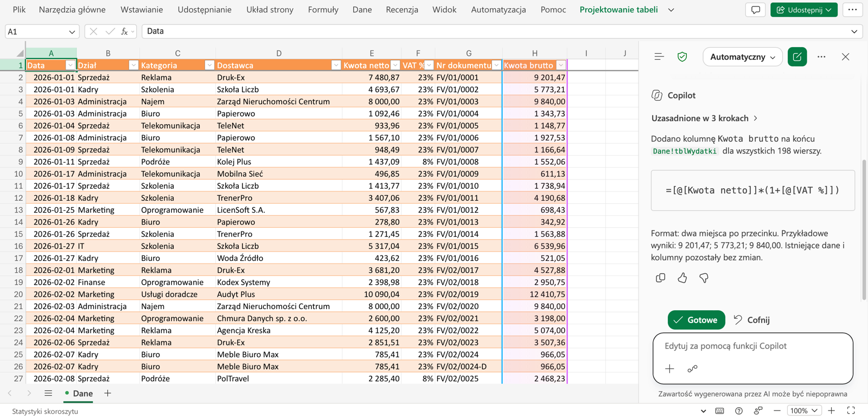Open the Formuły ribbon tab

click(323, 10)
